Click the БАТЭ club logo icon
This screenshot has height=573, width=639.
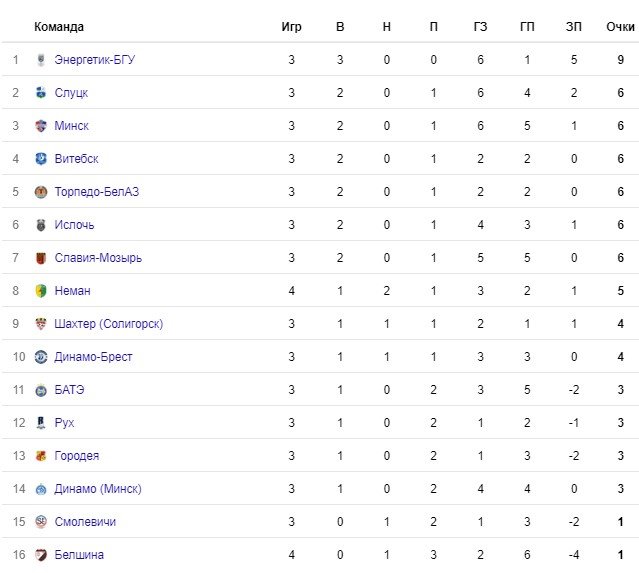41,390
